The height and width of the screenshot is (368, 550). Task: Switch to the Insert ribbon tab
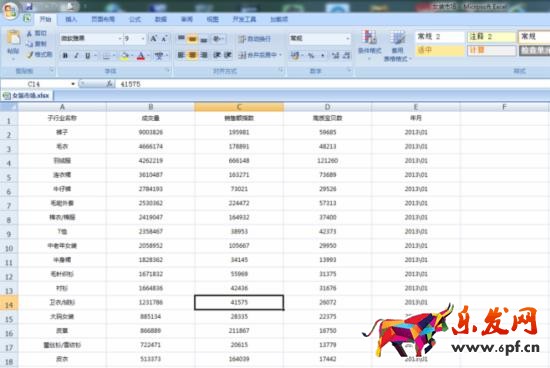click(x=71, y=19)
